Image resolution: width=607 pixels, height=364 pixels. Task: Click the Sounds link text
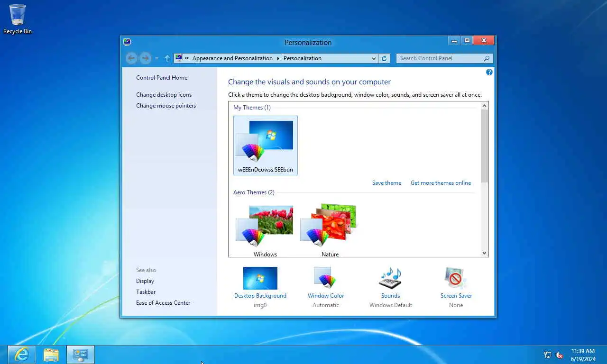point(391,296)
